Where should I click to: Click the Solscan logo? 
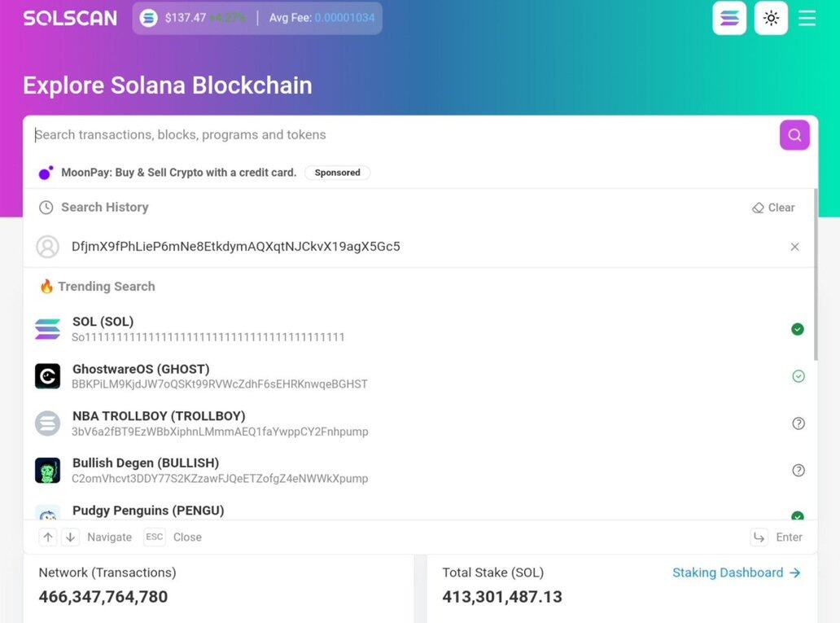pos(70,18)
